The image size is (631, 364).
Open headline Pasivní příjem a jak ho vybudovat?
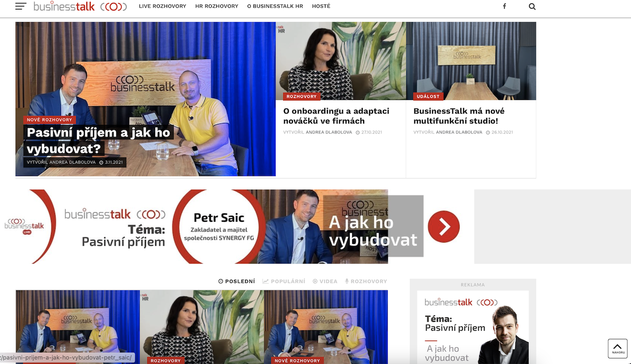click(x=98, y=140)
